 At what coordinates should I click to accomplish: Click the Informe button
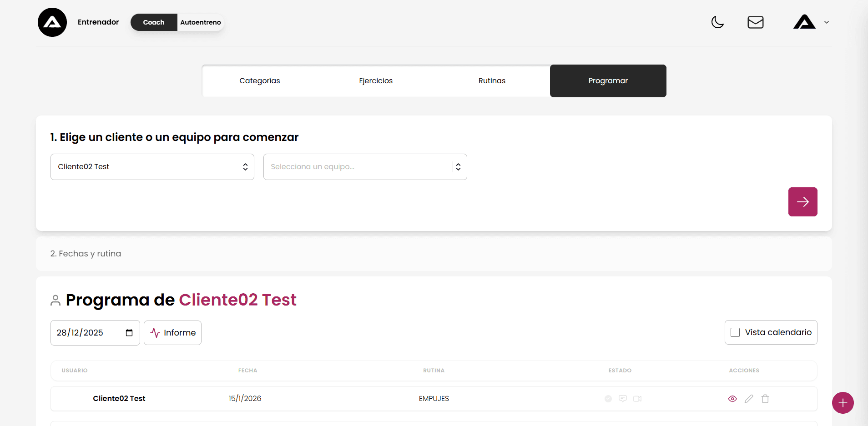(x=173, y=333)
